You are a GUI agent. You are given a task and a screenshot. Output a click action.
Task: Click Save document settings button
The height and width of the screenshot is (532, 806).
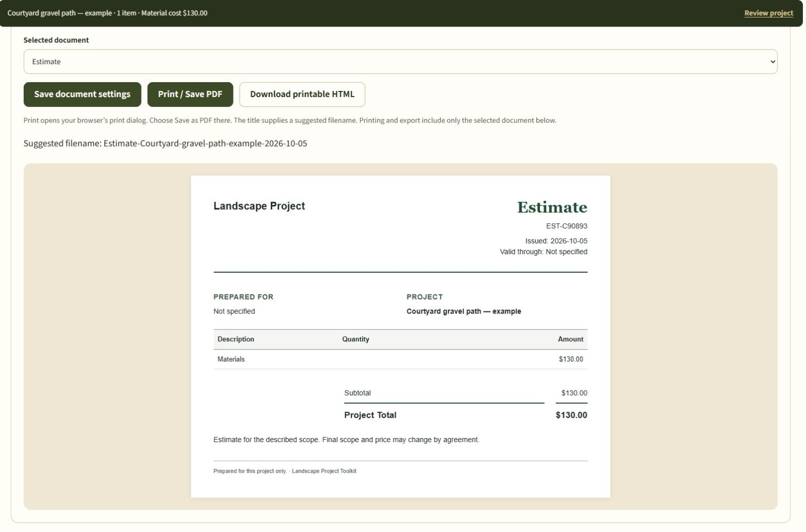(82, 94)
